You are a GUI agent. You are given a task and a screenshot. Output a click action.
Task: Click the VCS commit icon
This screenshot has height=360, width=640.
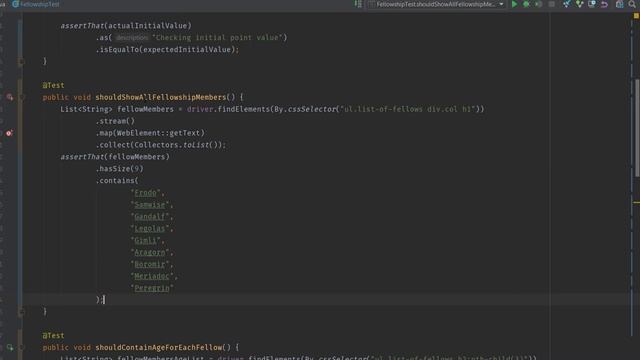[579, 4]
